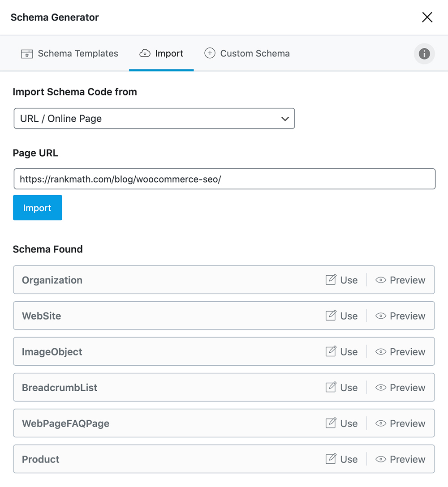The width and height of the screenshot is (448, 487).
Task: Preview the WebPageFAQPage schema
Action: 400,423
